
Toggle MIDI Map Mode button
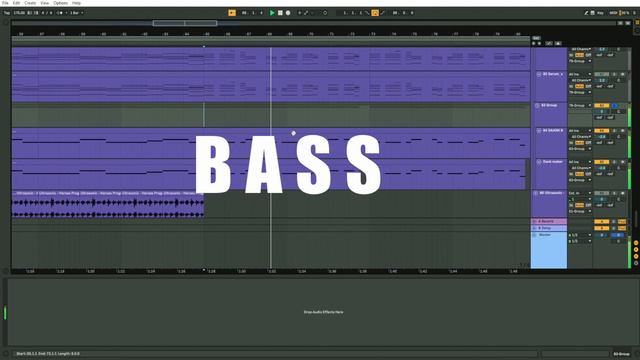[x=613, y=13]
